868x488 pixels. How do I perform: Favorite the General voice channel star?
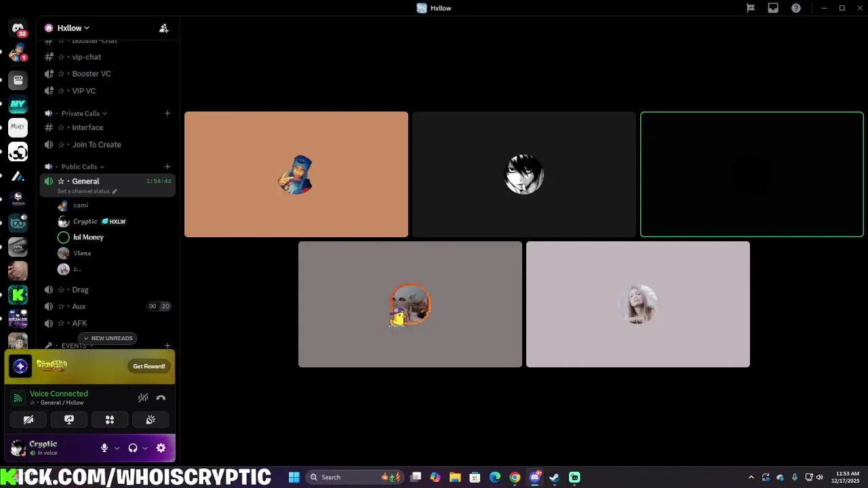[61, 181]
